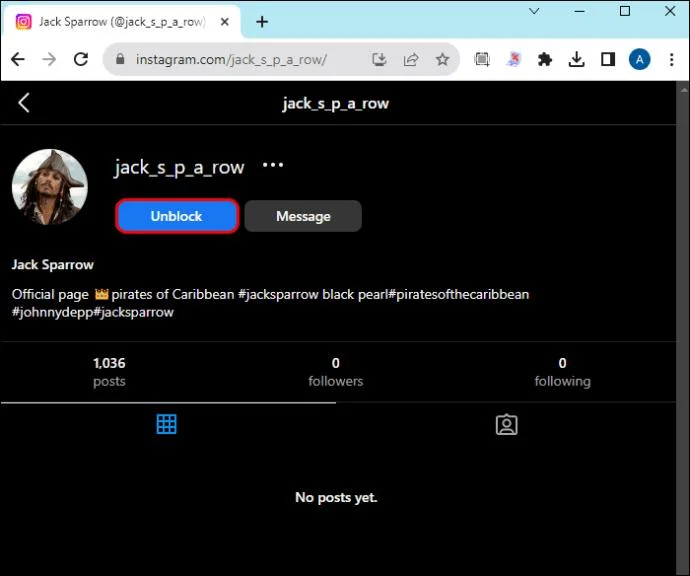Image resolution: width=690 pixels, height=576 pixels.
Task: Open the browser downloads icon
Action: pos(576,59)
